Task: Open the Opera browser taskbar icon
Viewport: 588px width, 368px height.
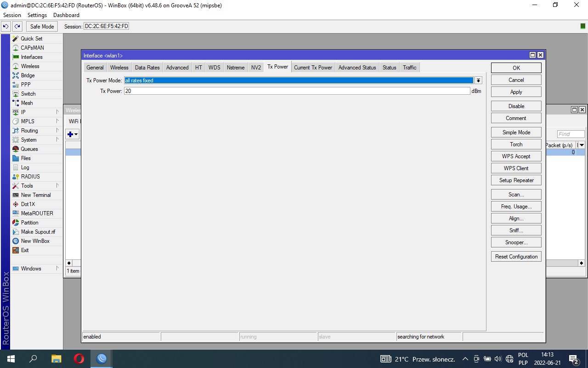Action: [x=79, y=359]
